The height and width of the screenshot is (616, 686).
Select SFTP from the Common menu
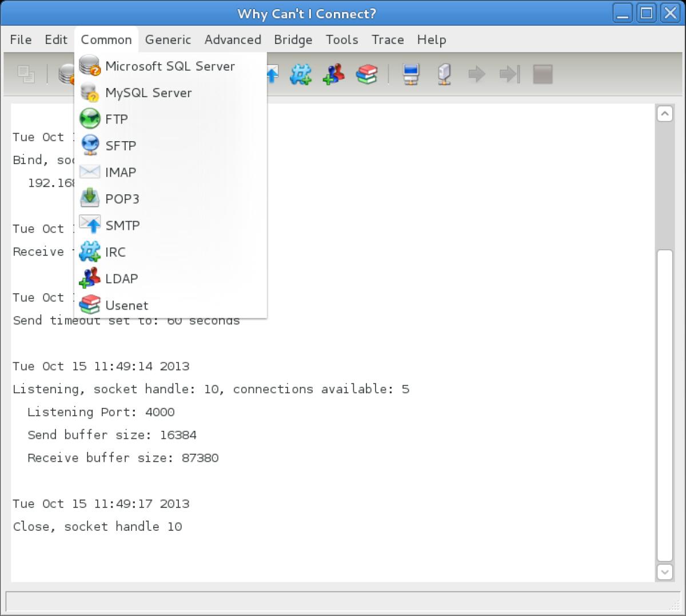pos(120,146)
